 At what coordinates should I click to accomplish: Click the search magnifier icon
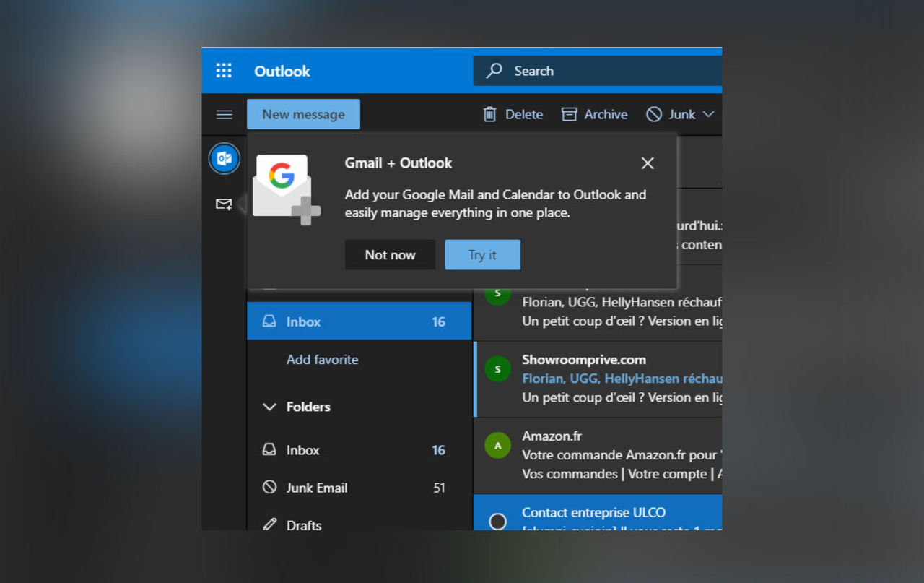coord(494,71)
